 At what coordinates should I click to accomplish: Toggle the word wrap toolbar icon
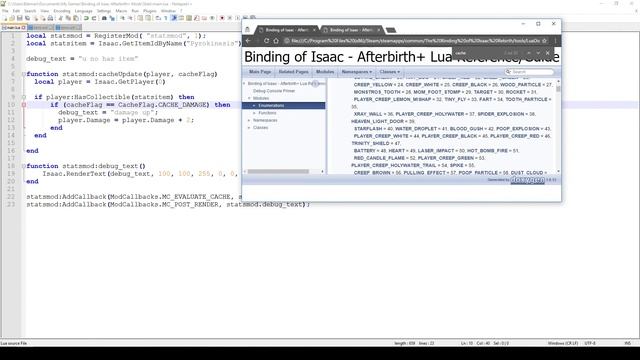coord(158,18)
